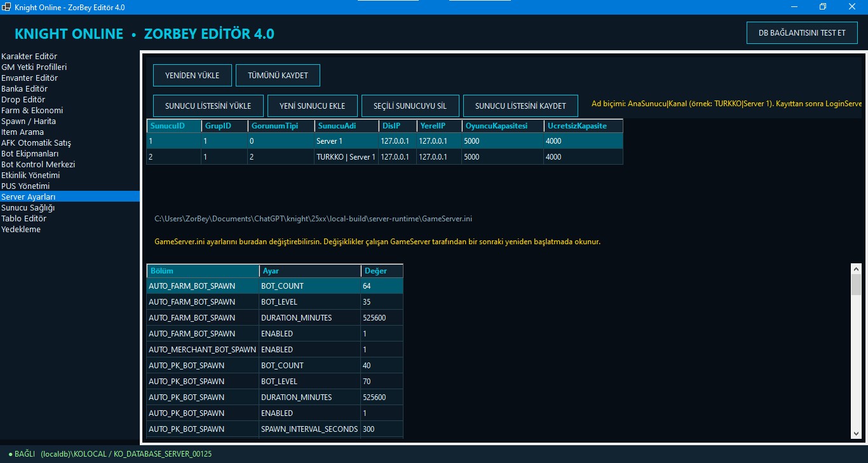Select the "Server 1" name cell
Viewport: 868px width, 463px height.
(x=346, y=141)
